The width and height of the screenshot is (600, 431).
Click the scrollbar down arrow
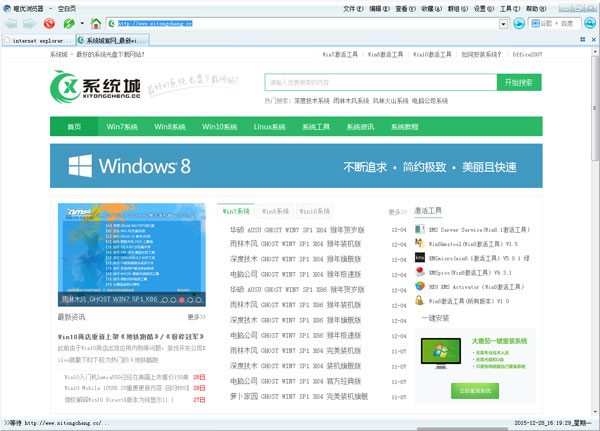click(x=595, y=413)
